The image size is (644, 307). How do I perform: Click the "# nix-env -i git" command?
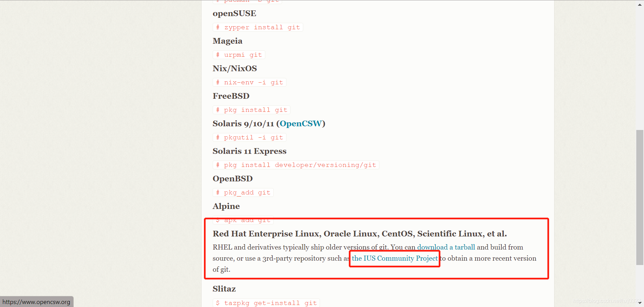click(250, 82)
